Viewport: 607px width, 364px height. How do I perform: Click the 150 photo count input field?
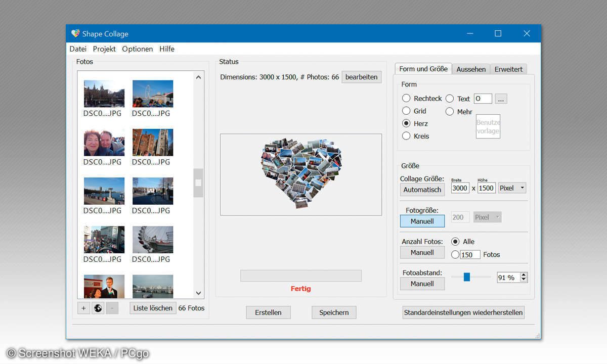(x=470, y=254)
